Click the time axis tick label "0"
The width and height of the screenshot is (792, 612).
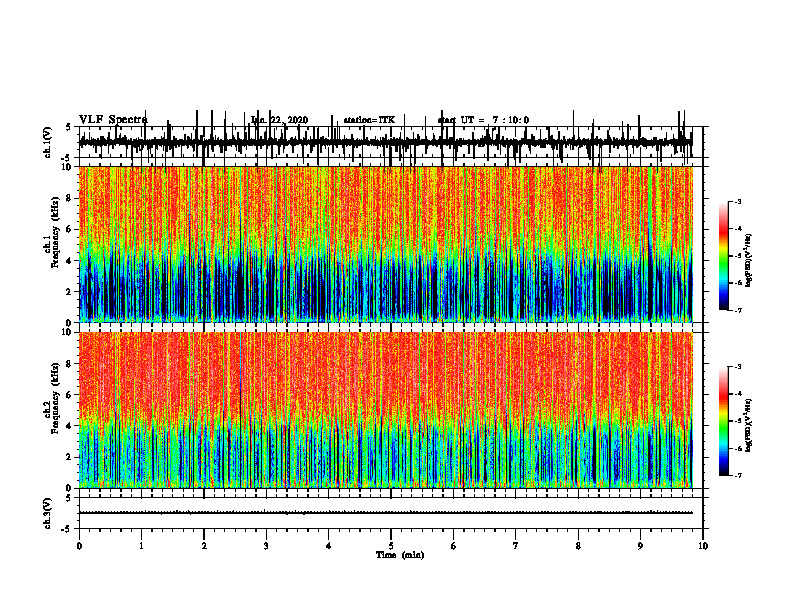[x=79, y=546]
